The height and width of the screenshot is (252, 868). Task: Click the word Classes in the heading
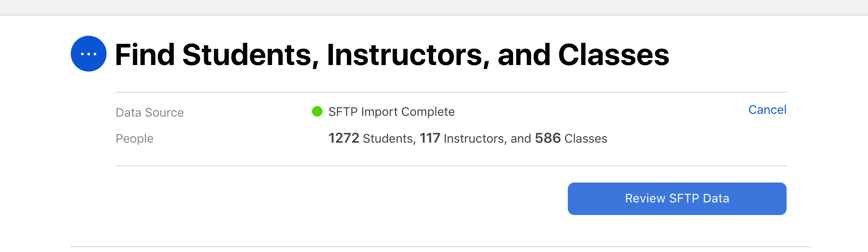pos(613,55)
